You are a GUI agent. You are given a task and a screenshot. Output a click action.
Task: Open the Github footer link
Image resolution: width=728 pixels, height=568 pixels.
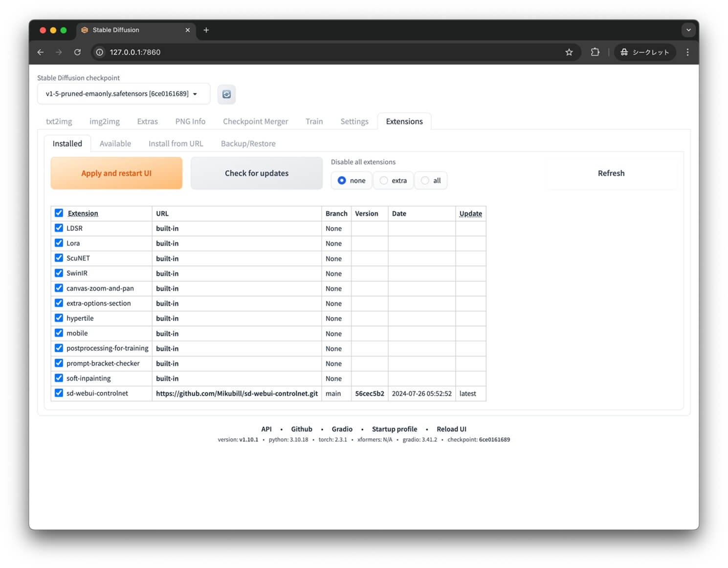point(302,429)
